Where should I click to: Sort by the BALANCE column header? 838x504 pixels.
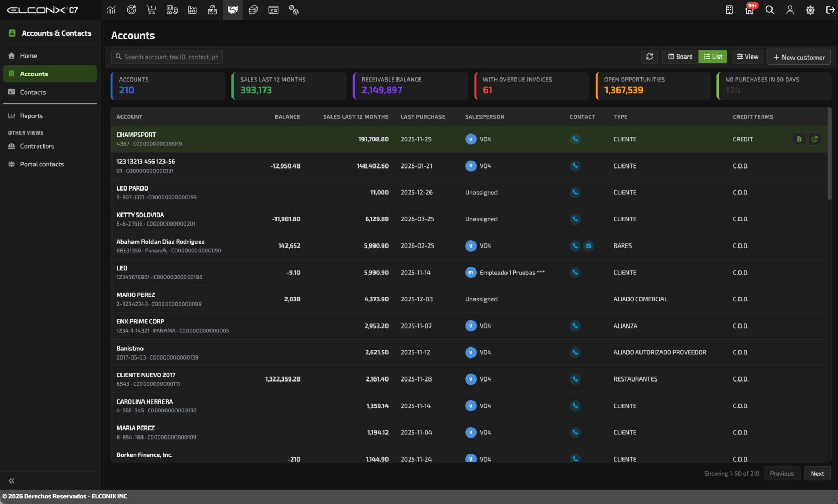point(288,117)
